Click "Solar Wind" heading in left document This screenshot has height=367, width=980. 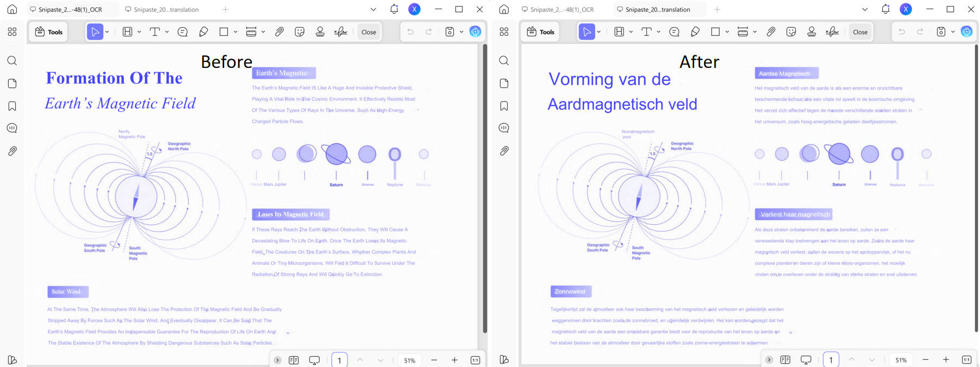click(x=66, y=292)
